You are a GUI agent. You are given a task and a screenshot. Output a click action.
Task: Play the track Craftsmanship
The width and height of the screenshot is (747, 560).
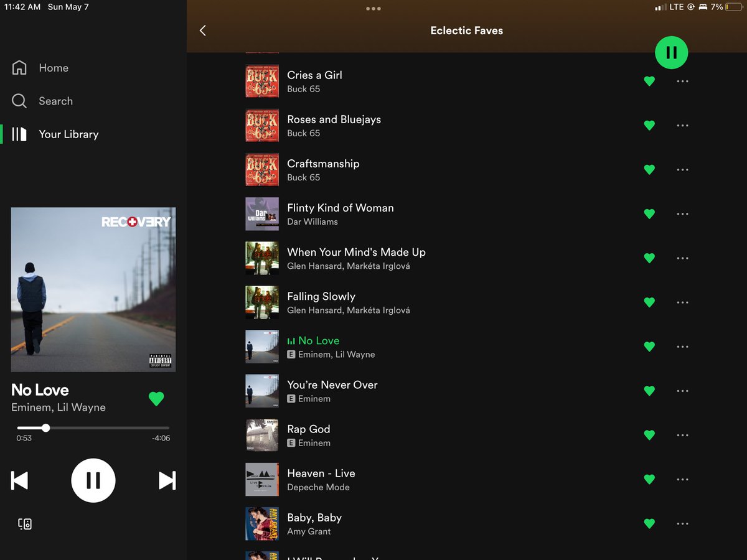coord(323,163)
